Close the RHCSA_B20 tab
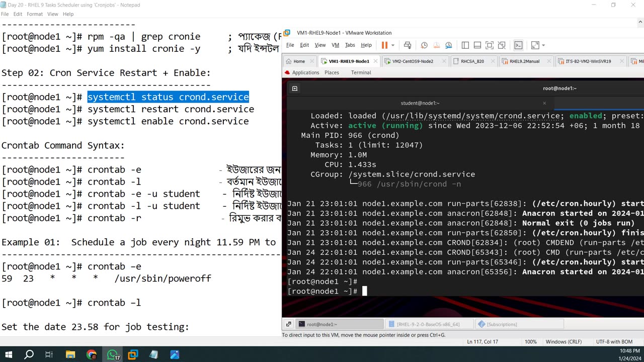The width and height of the screenshot is (644, 362). pyautogui.click(x=494, y=61)
